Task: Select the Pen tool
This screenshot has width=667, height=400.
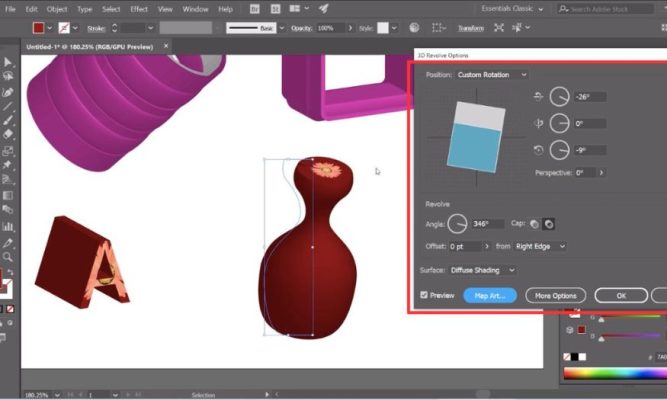Action: click(8, 91)
